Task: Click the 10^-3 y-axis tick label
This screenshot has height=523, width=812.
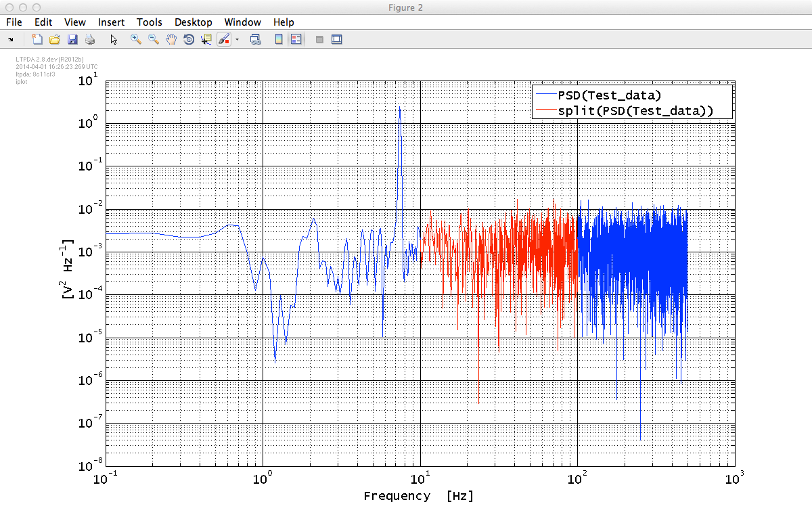Action: click(89, 251)
